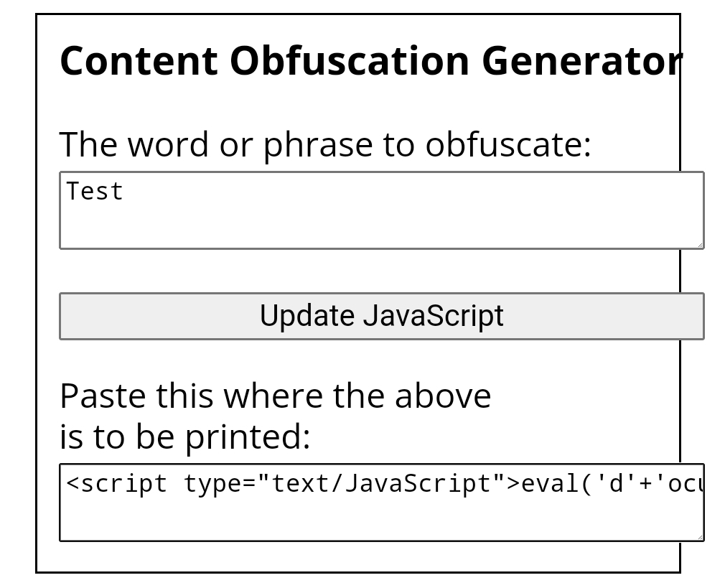Click the resize grip of the phrase textarea

coord(700,245)
